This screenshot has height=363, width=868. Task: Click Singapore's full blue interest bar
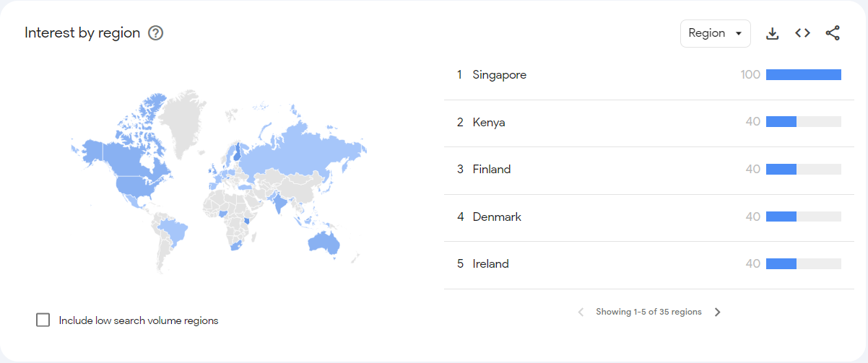pos(803,75)
